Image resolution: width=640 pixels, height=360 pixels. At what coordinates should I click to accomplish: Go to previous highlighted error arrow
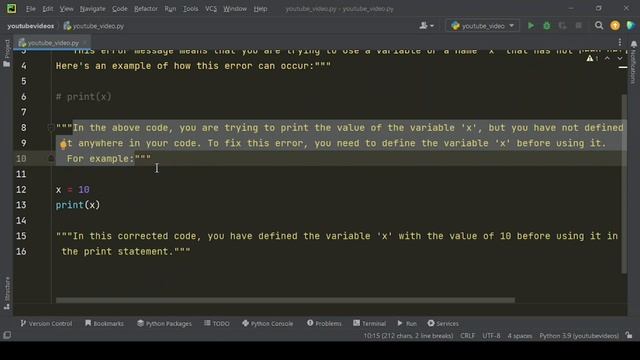point(607,59)
